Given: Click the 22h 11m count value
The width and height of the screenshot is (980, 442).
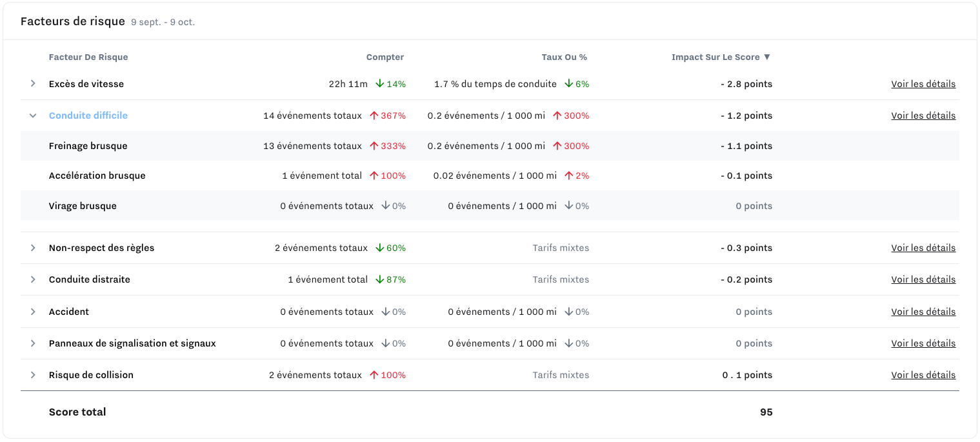Looking at the screenshot, I should point(348,84).
